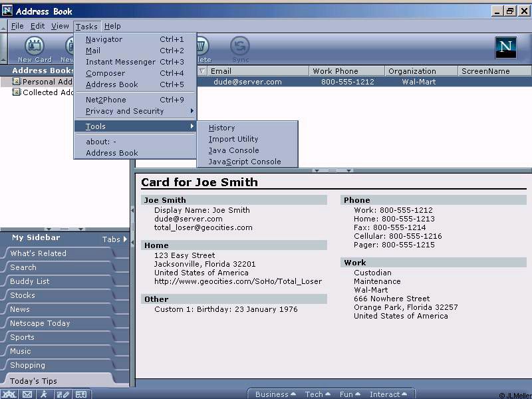Open the Sports sidebar tab
The width and height of the screenshot is (532, 399).
point(59,337)
